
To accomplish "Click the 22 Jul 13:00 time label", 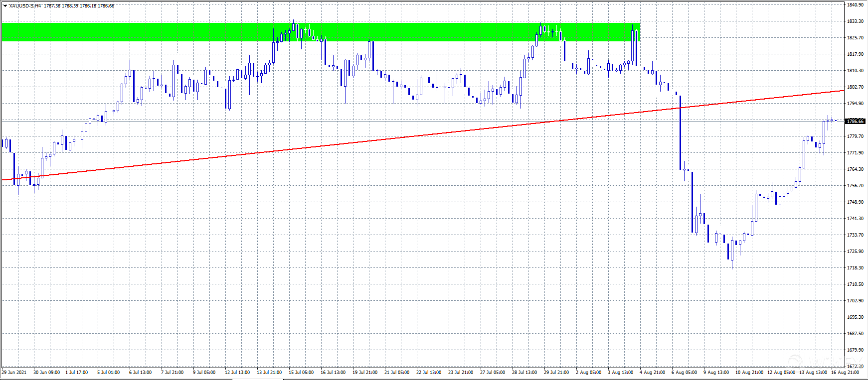I will [x=429, y=372].
